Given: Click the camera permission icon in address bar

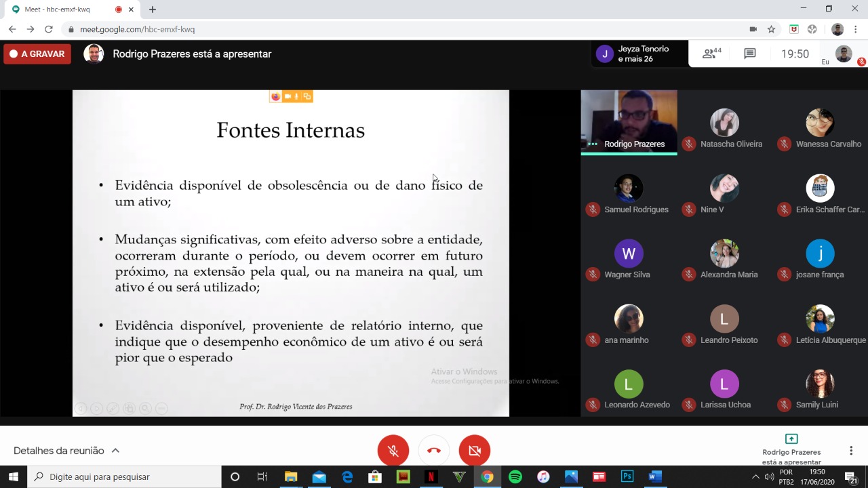Looking at the screenshot, I should pos(753,29).
